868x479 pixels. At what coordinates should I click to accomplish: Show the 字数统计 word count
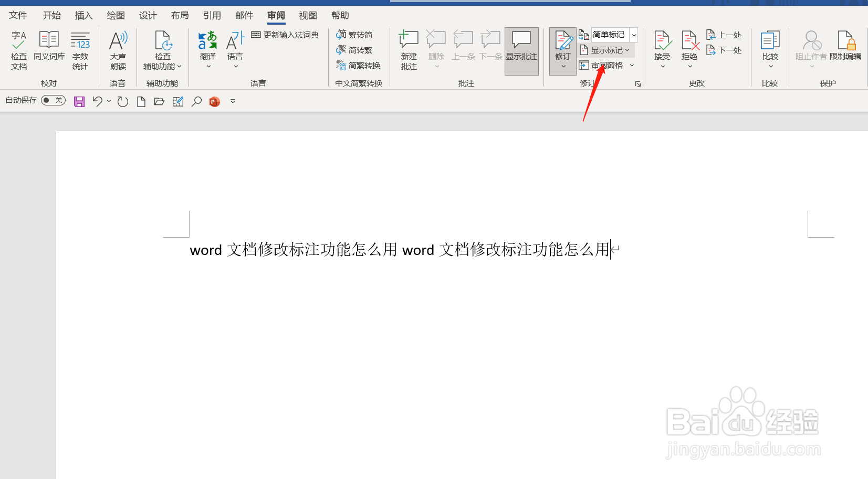[80, 50]
